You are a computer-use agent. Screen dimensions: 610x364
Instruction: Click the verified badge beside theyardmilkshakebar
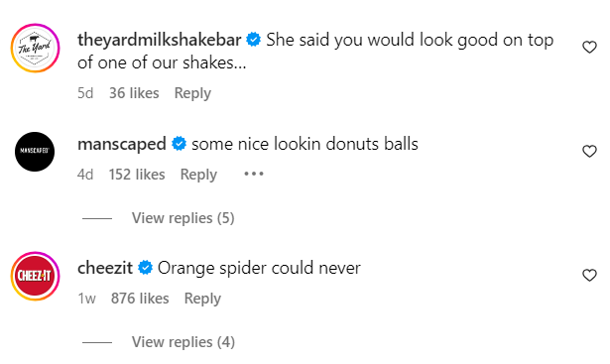253,40
